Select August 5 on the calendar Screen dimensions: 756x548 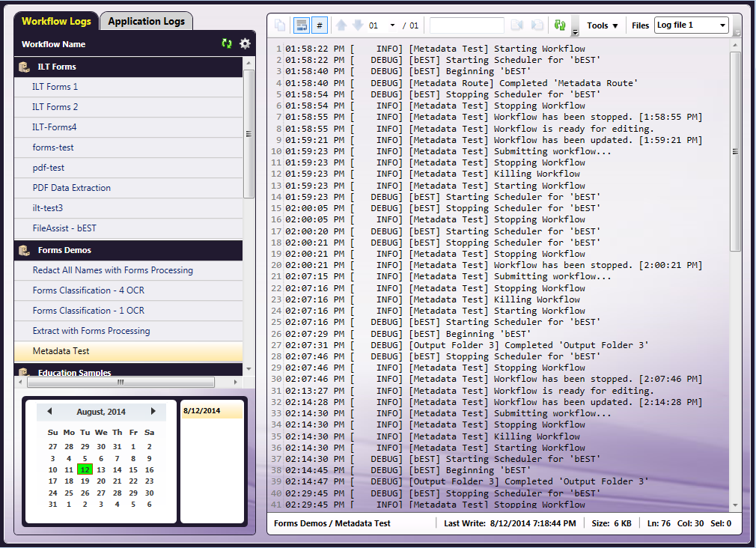tap(85, 458)
